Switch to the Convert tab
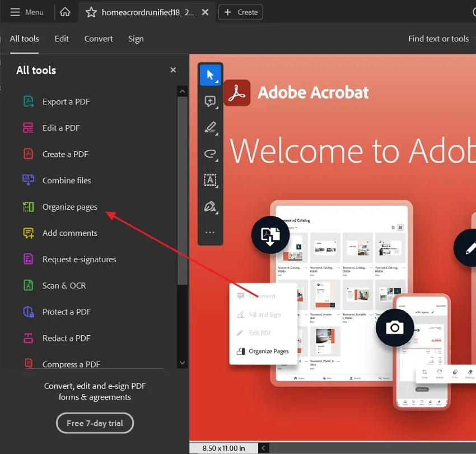 (99, 39)
